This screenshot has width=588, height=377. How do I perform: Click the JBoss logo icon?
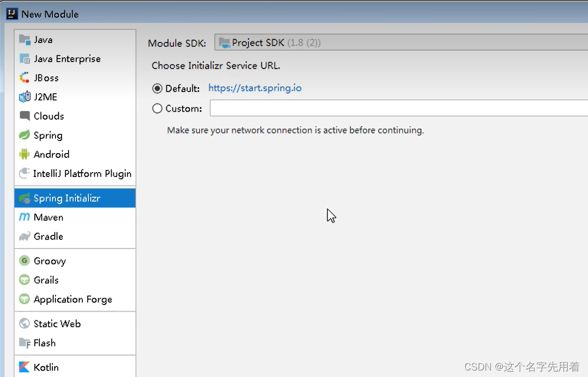tap(25, 78)
